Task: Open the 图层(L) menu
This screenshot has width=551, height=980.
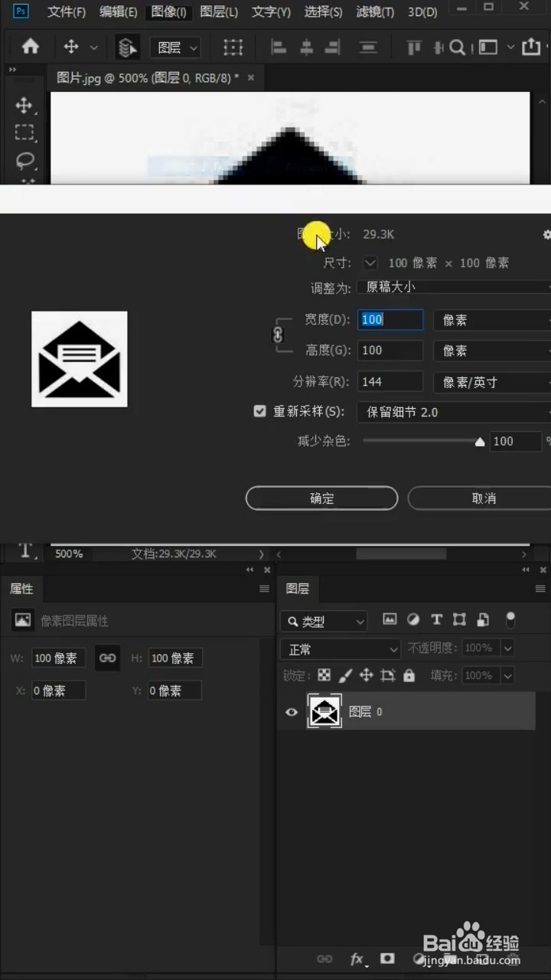Action: 219,12
